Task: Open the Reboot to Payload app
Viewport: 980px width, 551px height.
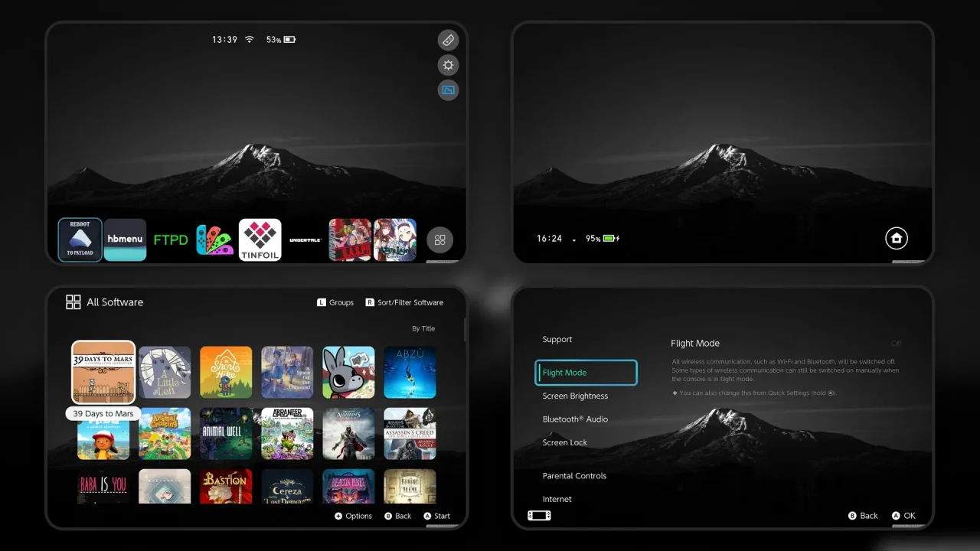Action: point(80,240)
